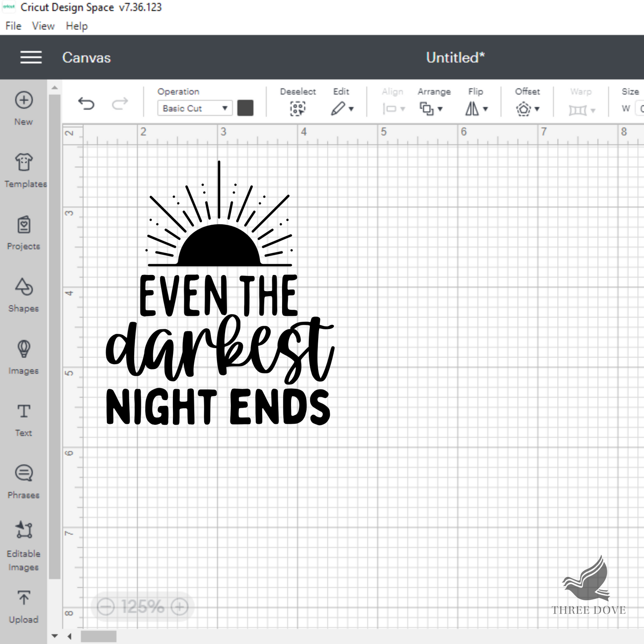
Task: Click the Arrange layers icon
Action: pyautogui.click(x=427, y=108)
